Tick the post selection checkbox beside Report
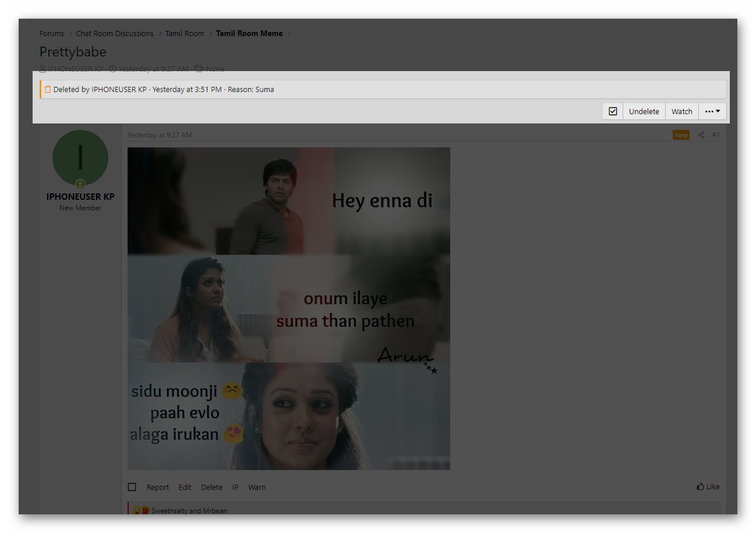 132,487
